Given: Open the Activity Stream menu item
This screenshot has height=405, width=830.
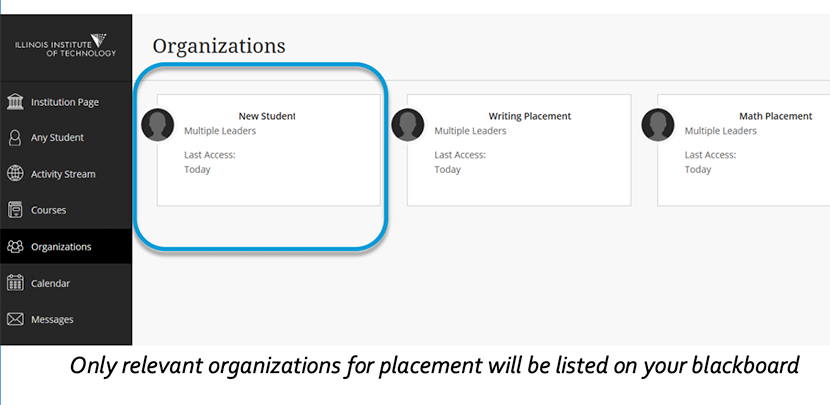Looking at the screenshot, I should (x=63, y=174).
